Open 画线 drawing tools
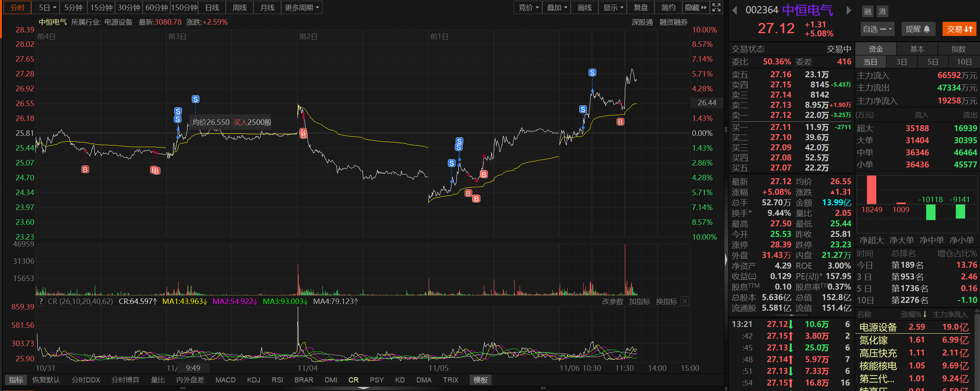This screenshot has height=391, width=980. (585, 7)
